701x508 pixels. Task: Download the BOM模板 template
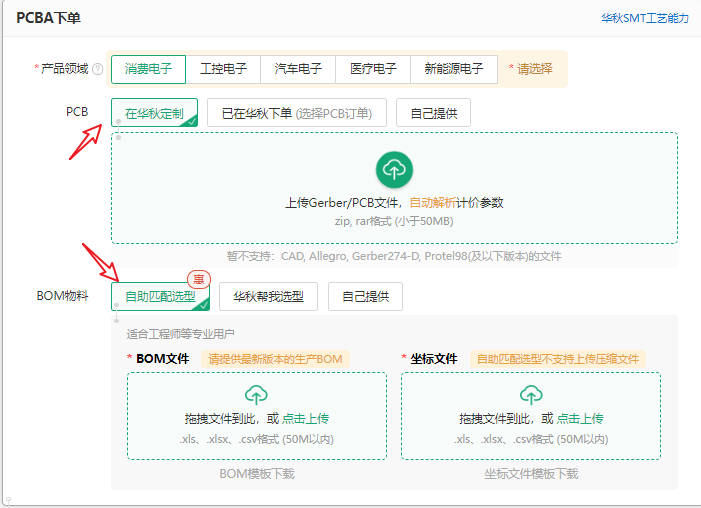tap(257, 474)
